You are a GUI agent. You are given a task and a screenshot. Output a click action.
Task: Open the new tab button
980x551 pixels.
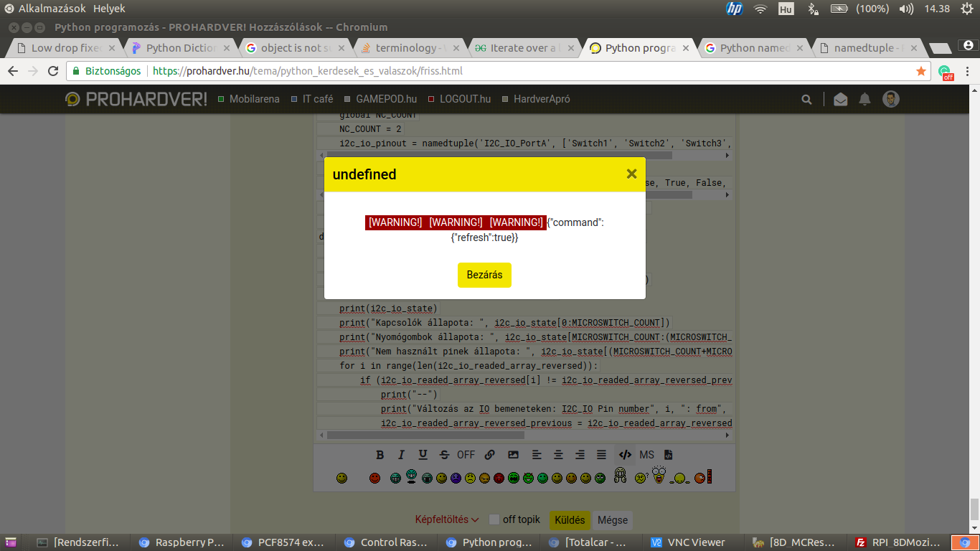pos(940,48)
